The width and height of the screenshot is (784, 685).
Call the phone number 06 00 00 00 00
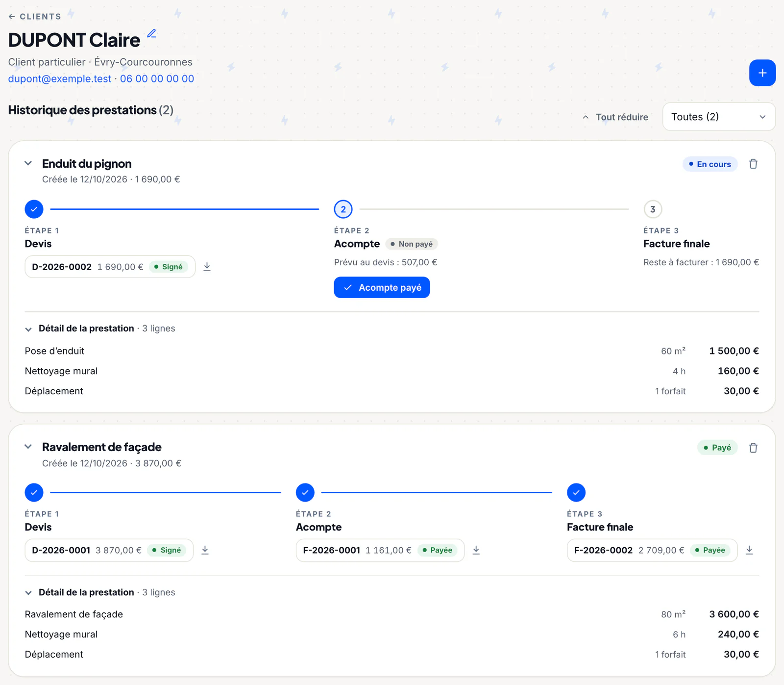pos(157,79)
